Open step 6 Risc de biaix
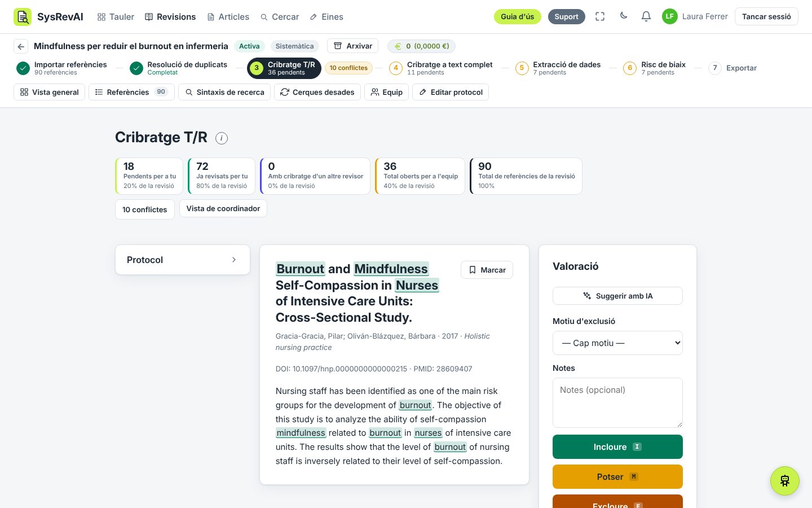This screenshot has width=812, height=508. pos(654,68)
